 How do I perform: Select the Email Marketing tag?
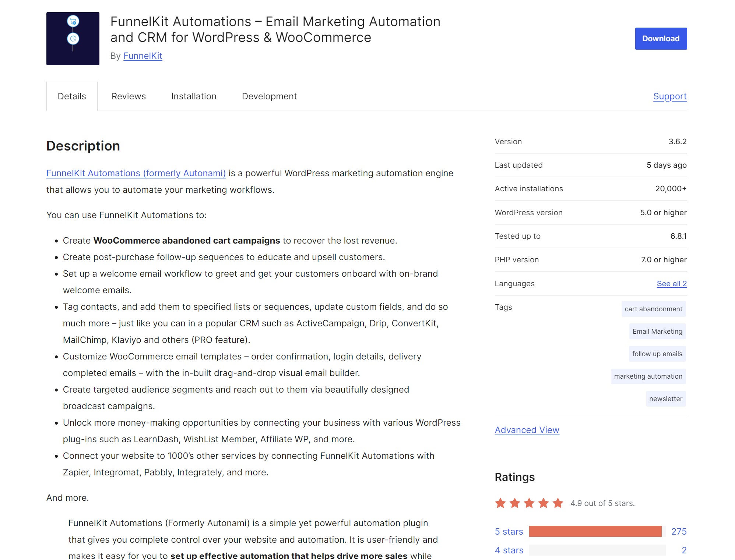[657, 332]
